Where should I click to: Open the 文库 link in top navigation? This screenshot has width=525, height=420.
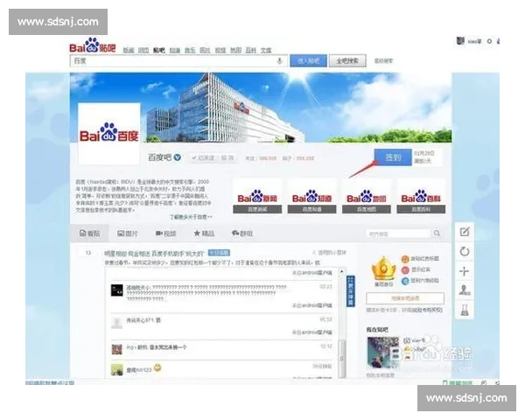click(266, 50)
